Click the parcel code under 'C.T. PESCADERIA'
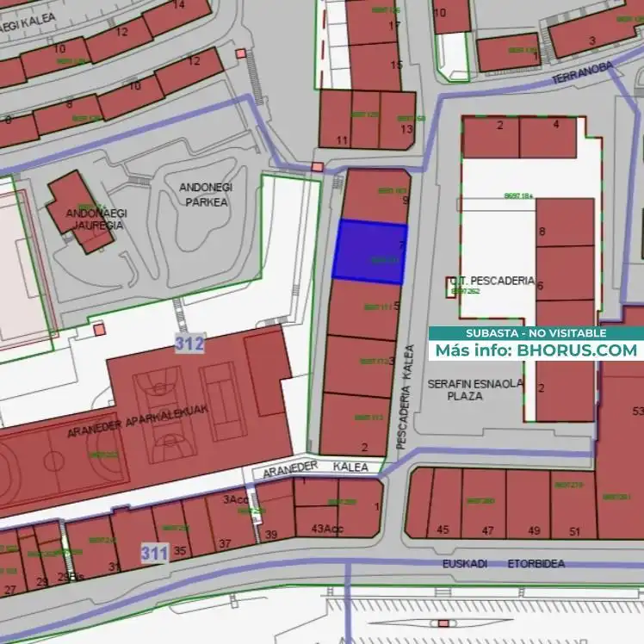The image size is (644, 644). [465, 291]
